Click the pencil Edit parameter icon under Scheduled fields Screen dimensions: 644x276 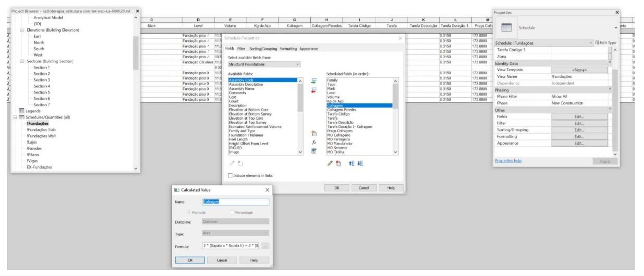pyautogui.click(x=330, y=163)
